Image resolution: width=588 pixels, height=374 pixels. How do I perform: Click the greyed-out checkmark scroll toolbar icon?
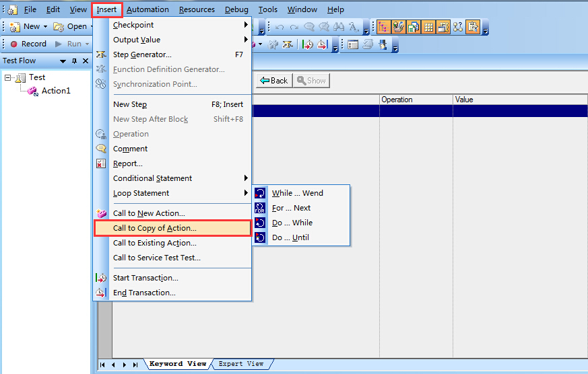(368, 45)
